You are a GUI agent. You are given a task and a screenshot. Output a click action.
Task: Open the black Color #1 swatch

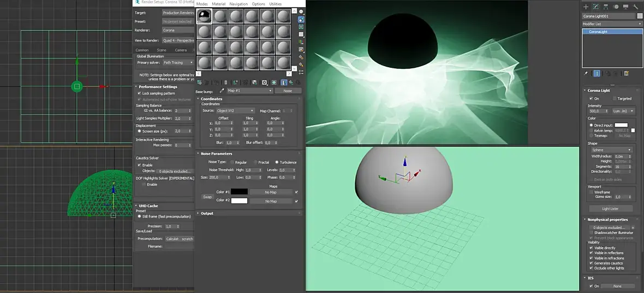coord(240,192)
